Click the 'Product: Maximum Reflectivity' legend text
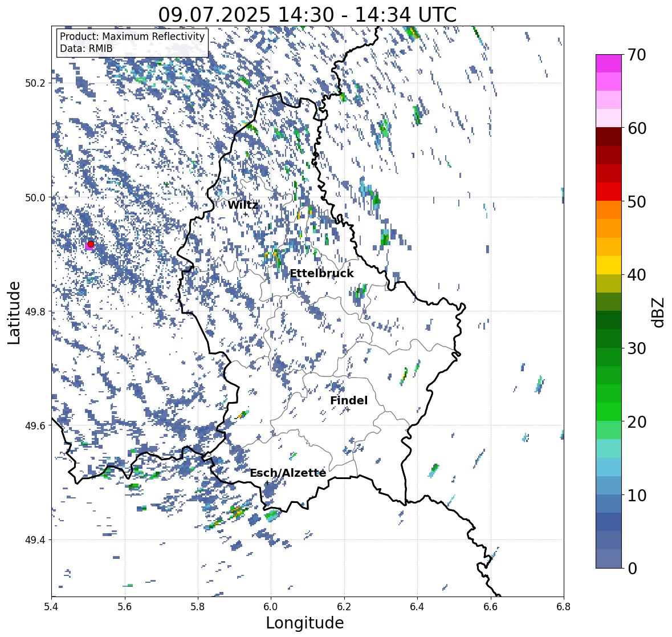The image size is (672, 637). 132,36
